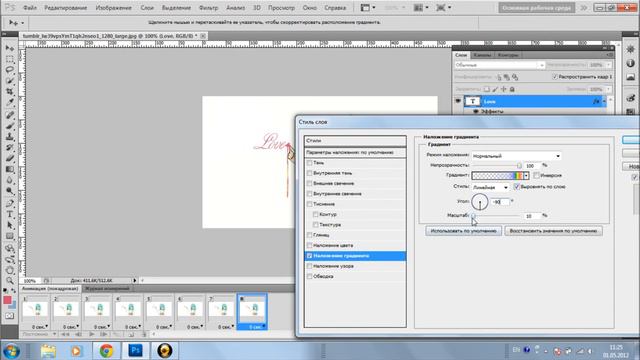Screen dimensions: 640x360
Task: Open the Windows Start menu
Action: [x=11, y=351]
